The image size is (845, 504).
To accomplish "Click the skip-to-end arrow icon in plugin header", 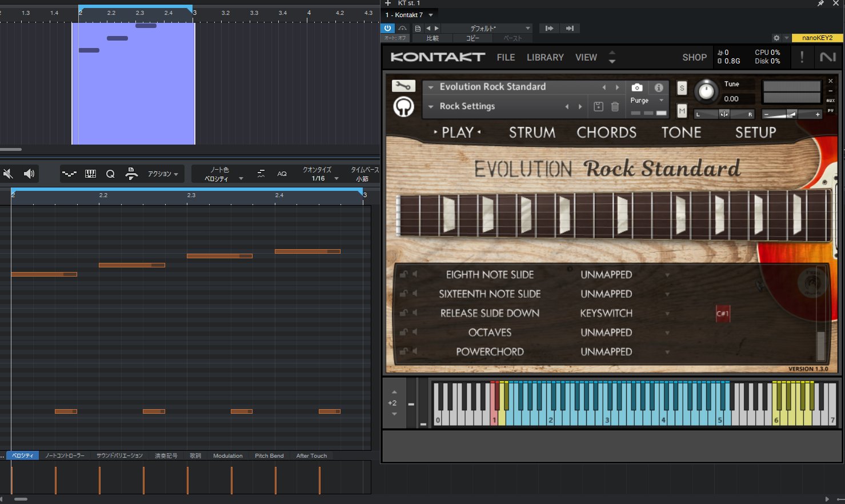I will [570, 28].
